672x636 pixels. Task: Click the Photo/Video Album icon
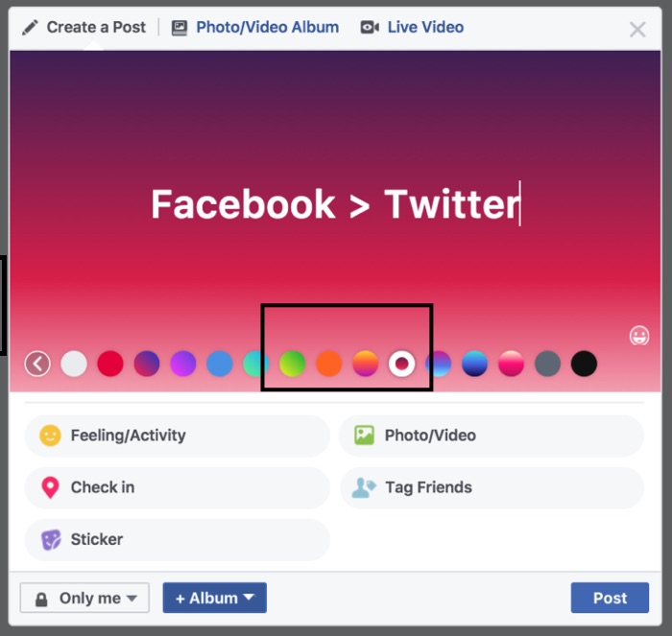point(180,28)
